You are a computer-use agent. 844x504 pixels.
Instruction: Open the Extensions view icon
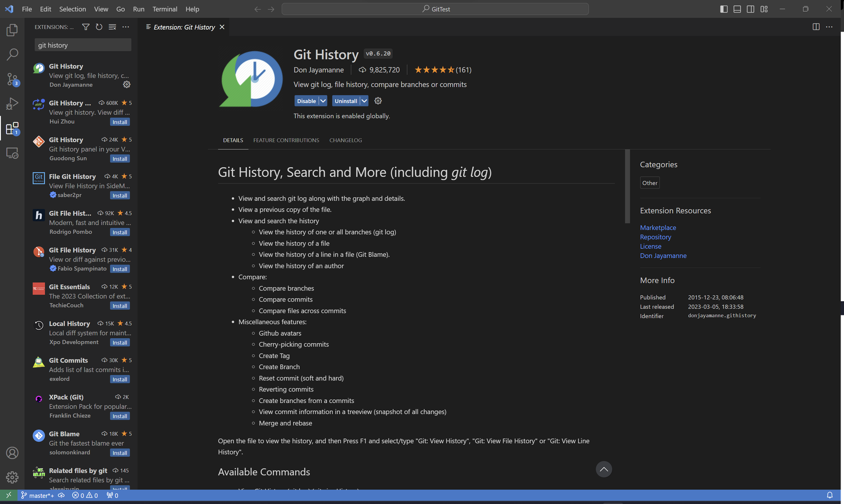click(x=12, y=128)
